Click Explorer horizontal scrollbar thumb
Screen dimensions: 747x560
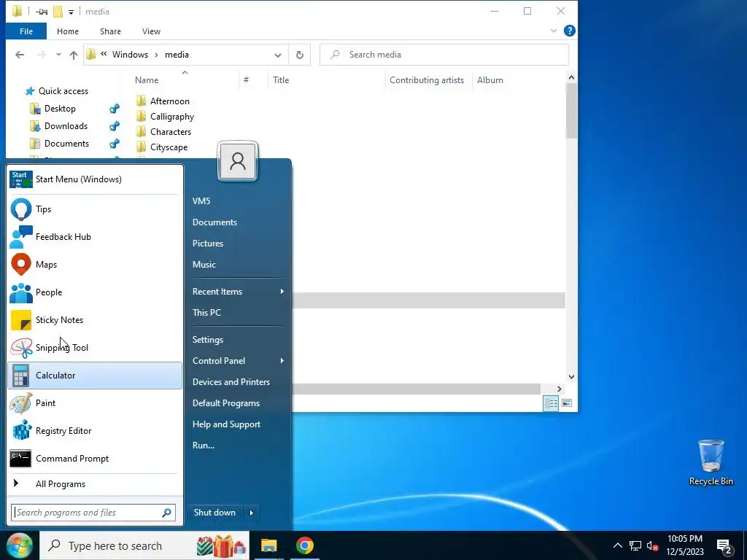point(415,389)
